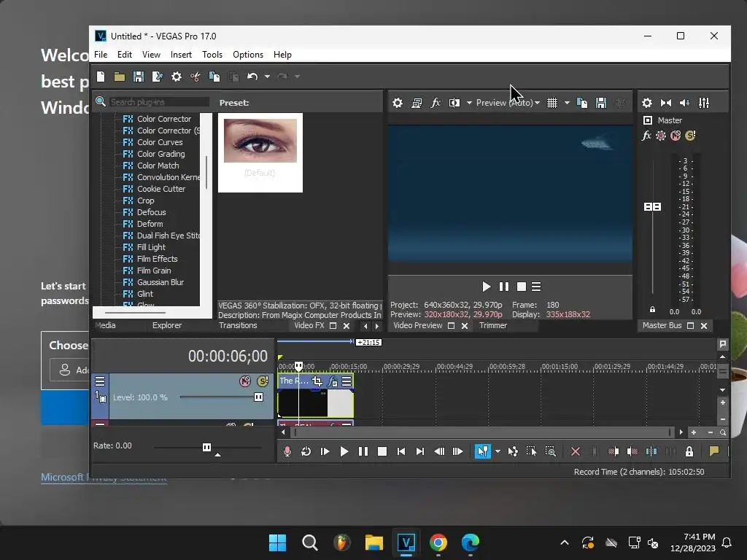The image size is (747, 560).
Task: Toggle Master mute button
Action: click(x=676, y=136)
